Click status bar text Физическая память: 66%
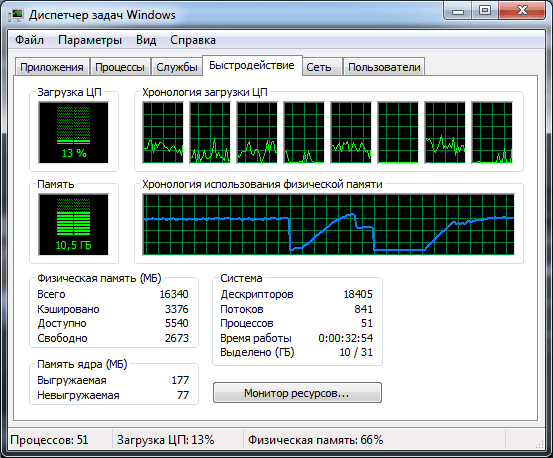Viewport: 553px width, 458px height. [x=316, y=440]
